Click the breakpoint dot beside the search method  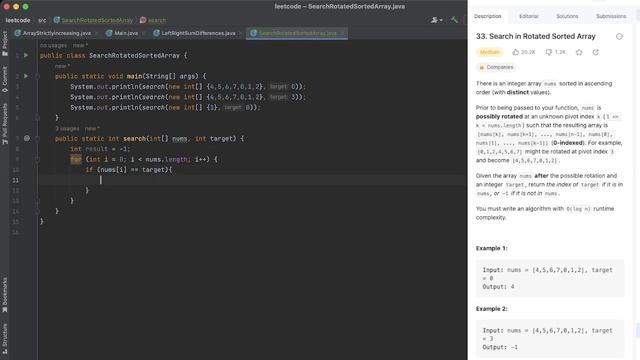click(x=27, y=138)
